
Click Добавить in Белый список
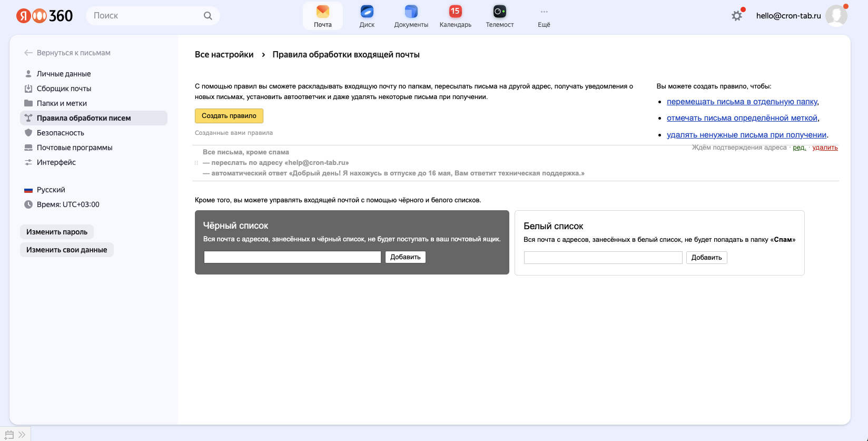click(707, 258)
